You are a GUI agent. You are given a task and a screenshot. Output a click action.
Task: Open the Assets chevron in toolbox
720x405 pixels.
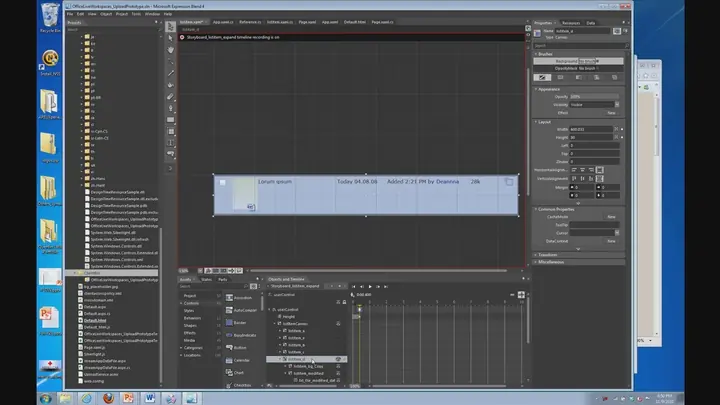[x=170, y=168]
